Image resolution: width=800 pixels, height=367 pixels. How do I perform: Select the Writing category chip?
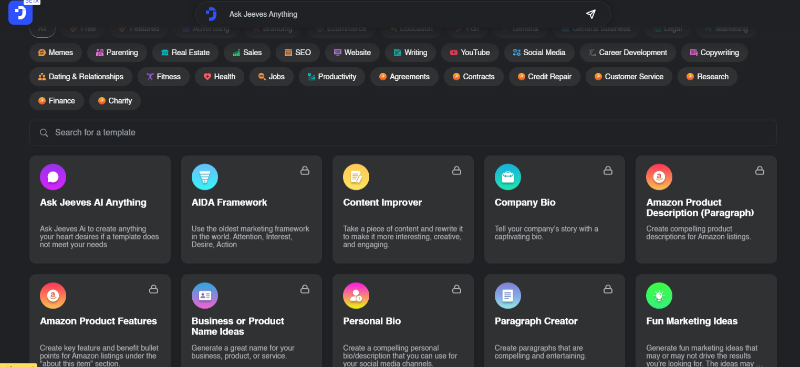pyautogui.click(x=411, y=53)
